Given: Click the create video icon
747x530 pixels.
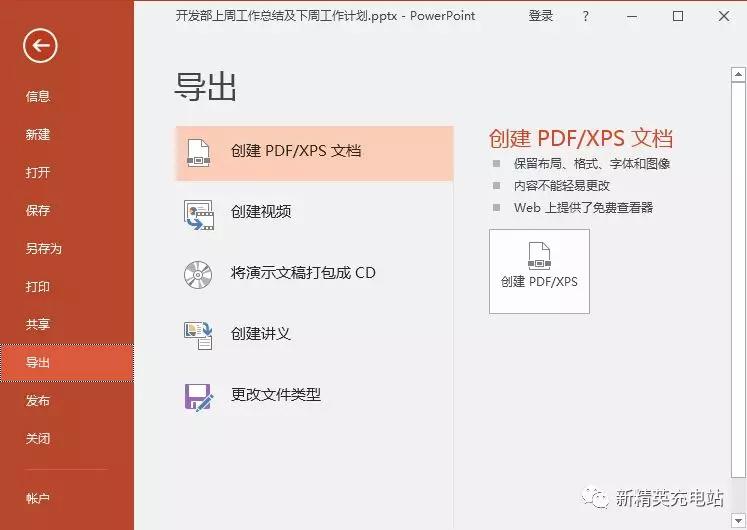Looking at the screenshot, I should coord(199,214).
